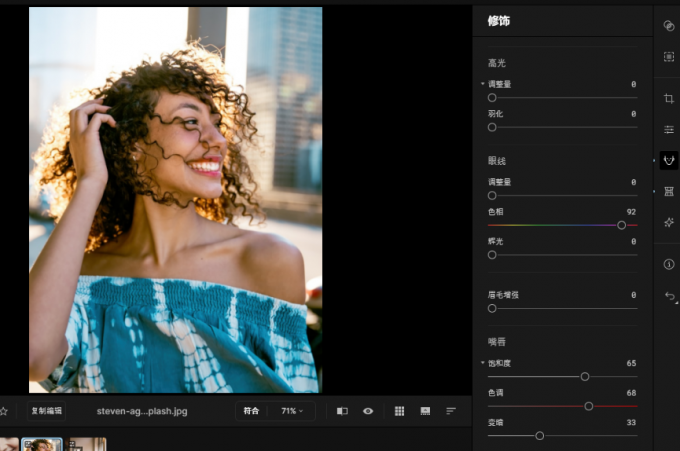
Task: Click the 色相 hue slider handle
Action: (x=622, y=225)
